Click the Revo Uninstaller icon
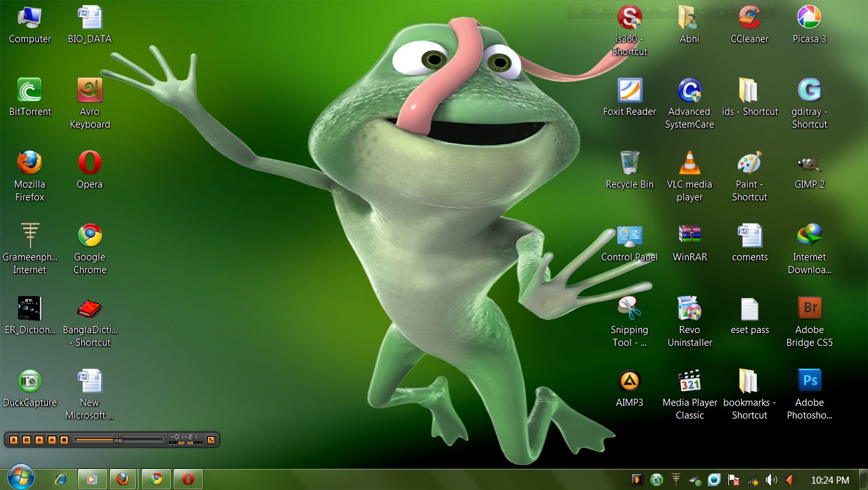This screenshot has width=868, height=490. (689, 322)
